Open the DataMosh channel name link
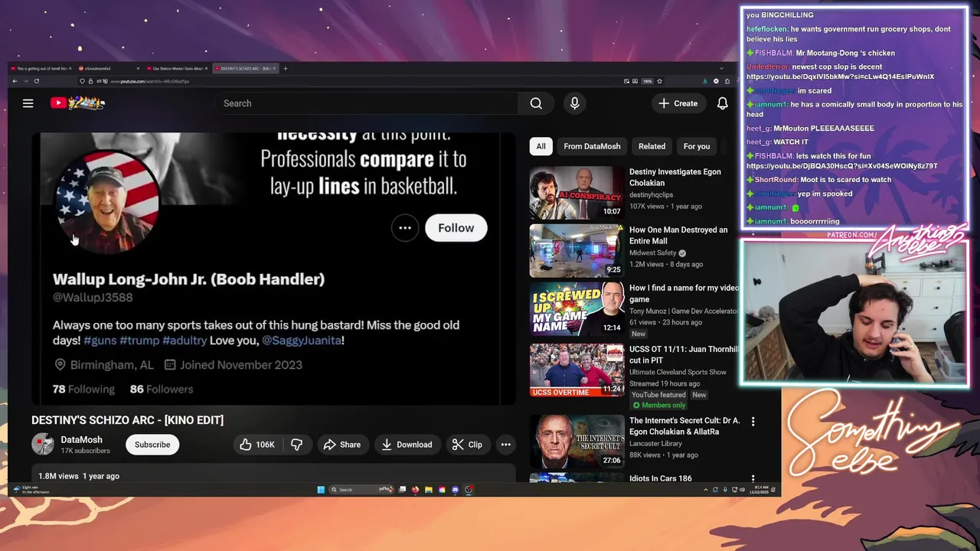Screen dimensions: 980x551 [x=81, y=440]
